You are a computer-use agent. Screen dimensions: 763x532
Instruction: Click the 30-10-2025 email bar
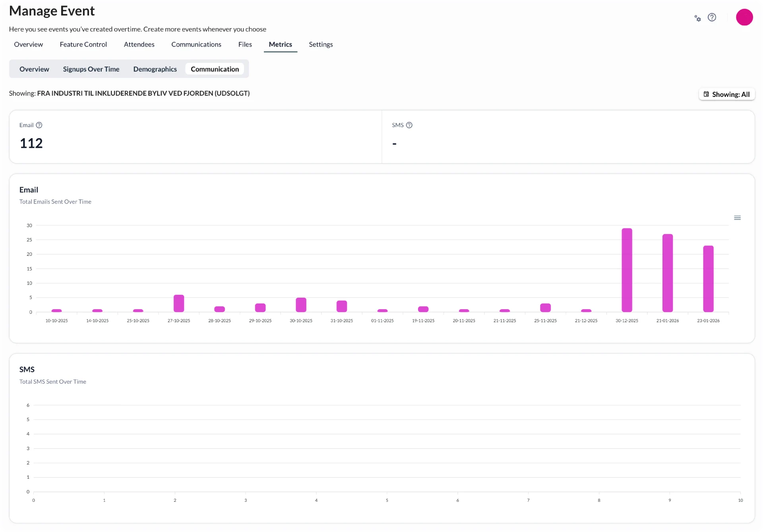click(x=301, y=305)
